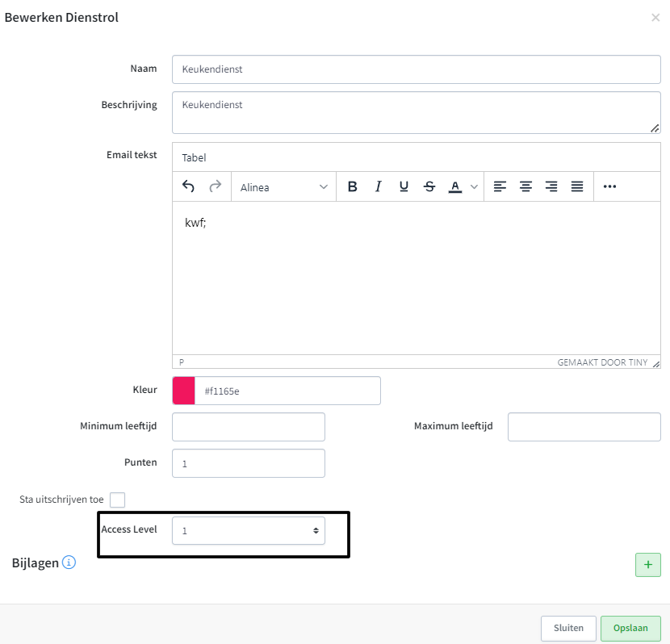Screen dimensions: 670x644
Task: Open the Tabel menu
Action: [194, 157]
